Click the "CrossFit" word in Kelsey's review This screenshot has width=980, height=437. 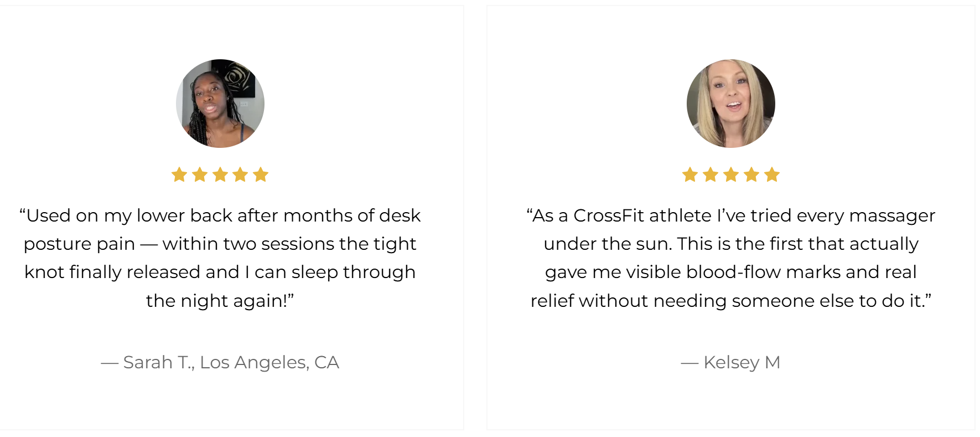tap(609, 215)
